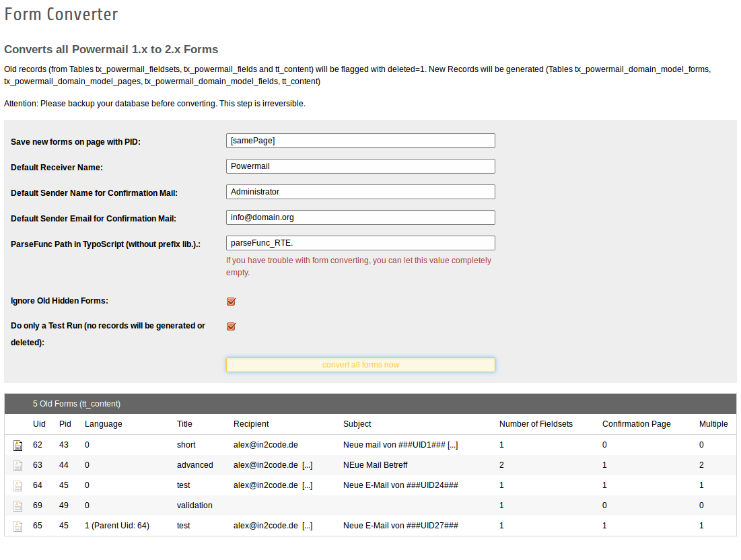Click the form icon for Uid 65
Viewport: 741px width, 560px height.
(18, 526)
